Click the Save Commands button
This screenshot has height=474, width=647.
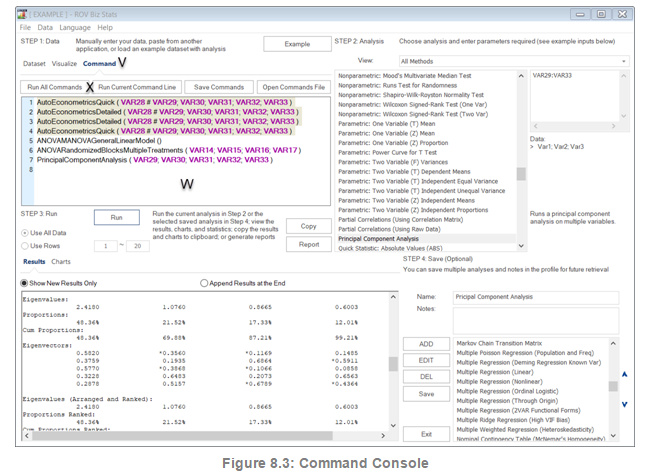(218, 87)
